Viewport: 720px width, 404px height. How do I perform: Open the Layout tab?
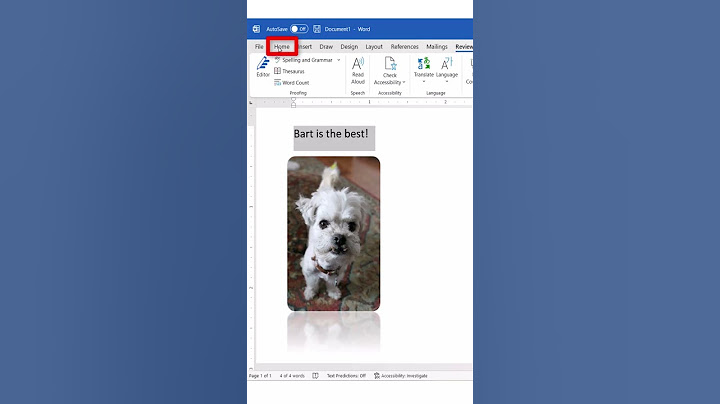pyautogui.click(x=374, y=47)
